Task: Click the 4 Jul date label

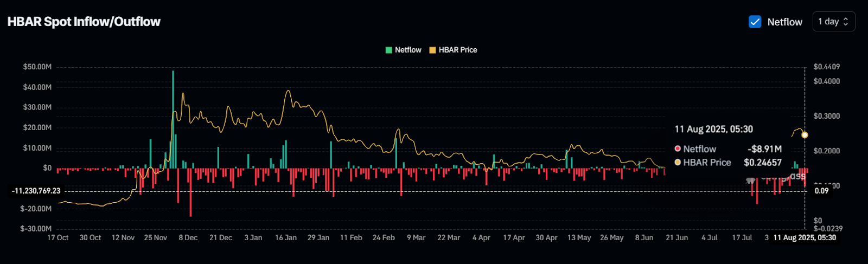Action: click(710, 238)
